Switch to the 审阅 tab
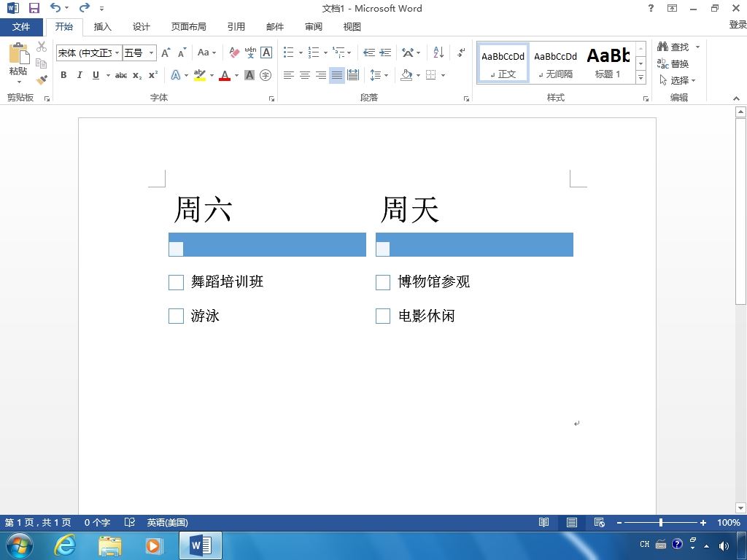The width and height of the screenshot is (747, 560). pyautogui.click(x=314, y=27)
